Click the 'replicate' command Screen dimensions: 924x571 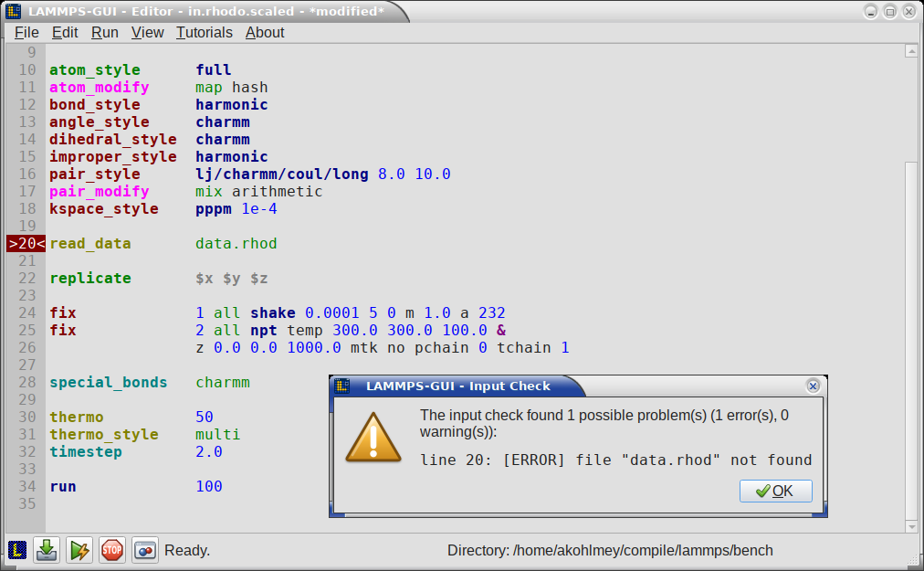coord(90,279)
